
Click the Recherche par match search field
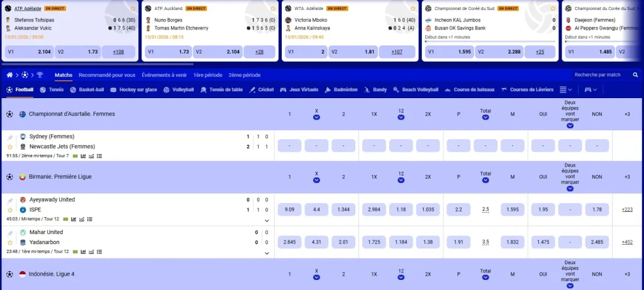(602, 75)
